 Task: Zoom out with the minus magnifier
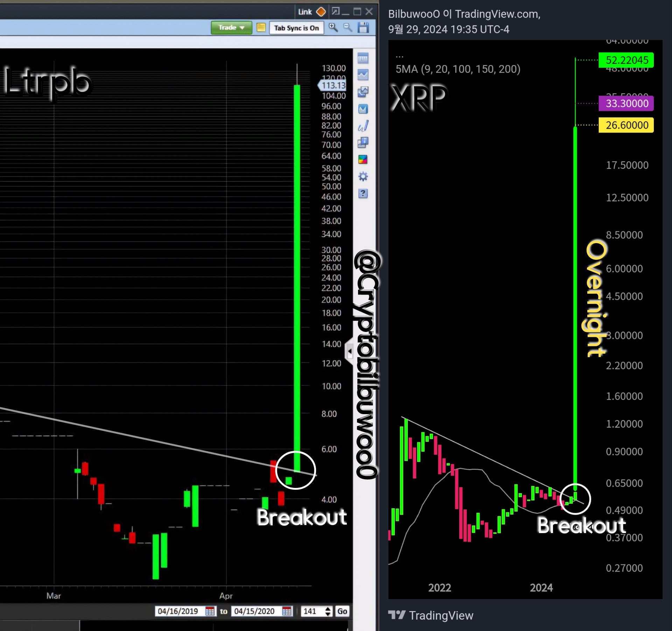(x=348, y=28)
